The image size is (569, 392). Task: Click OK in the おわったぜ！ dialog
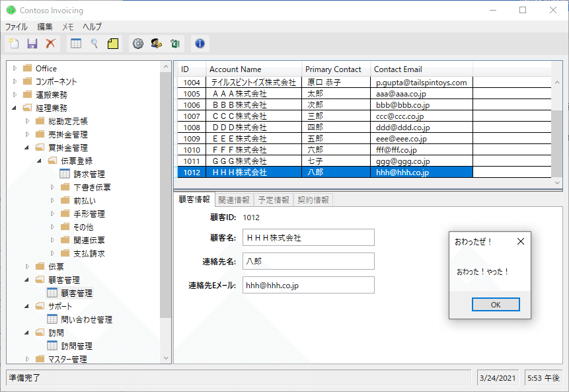point(496,305)
